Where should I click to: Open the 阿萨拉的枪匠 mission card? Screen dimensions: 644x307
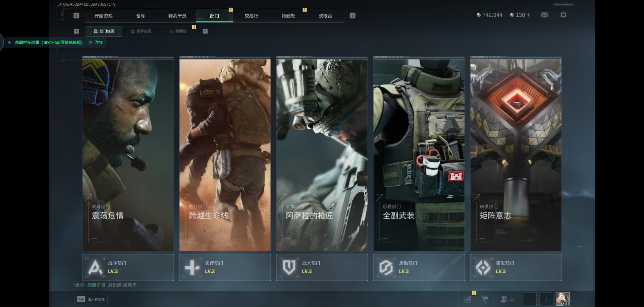coord(322,154)
